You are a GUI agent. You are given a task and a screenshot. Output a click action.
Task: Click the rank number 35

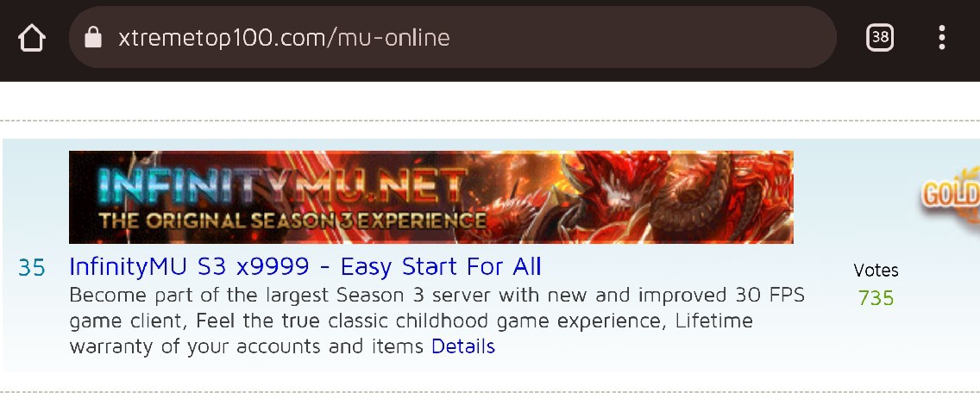(x=31, y=267)
